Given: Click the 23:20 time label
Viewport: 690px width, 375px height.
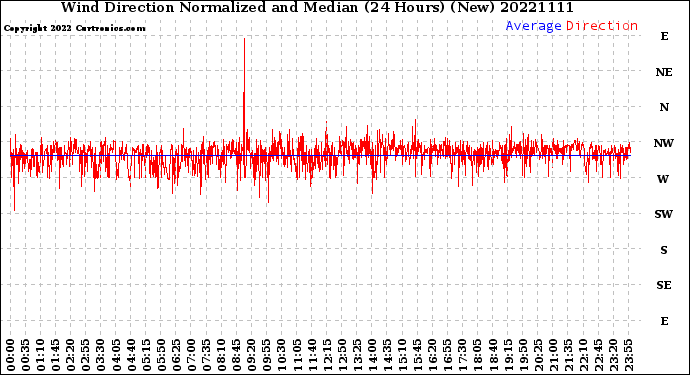Looking at the screenshot, I should (613, 355).
